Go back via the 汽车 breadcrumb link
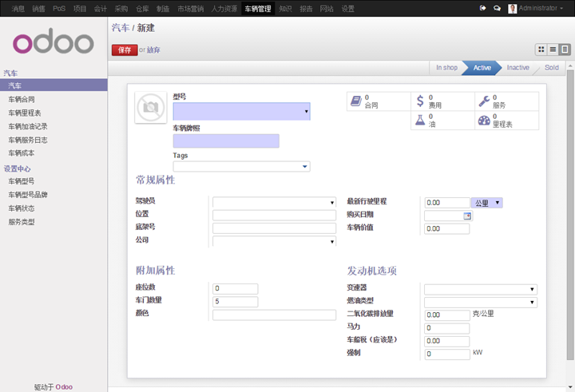 tap(121, 28)
